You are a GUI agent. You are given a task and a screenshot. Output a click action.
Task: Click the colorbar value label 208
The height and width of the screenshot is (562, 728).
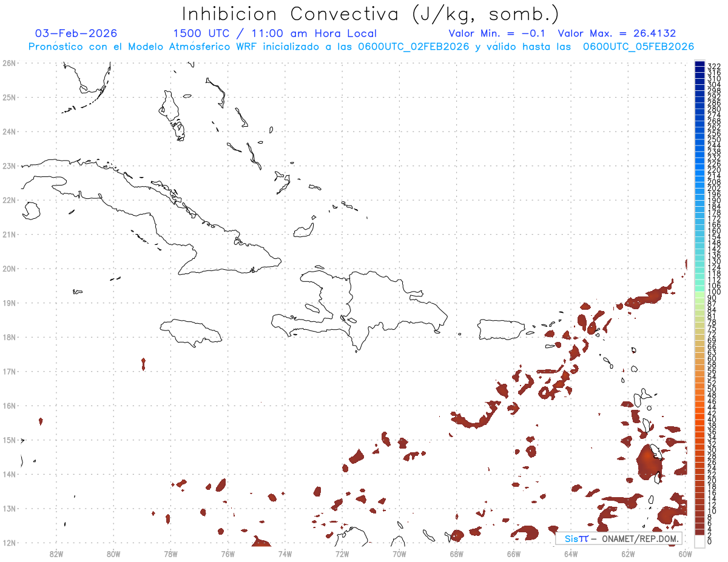click(x=714, y=182)
